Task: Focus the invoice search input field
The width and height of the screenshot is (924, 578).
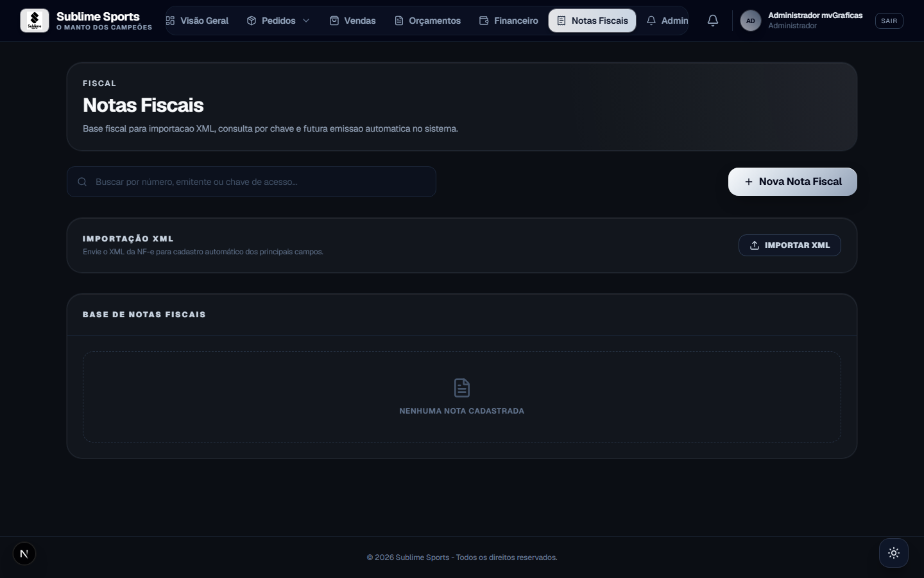Action: click(252, 182)
